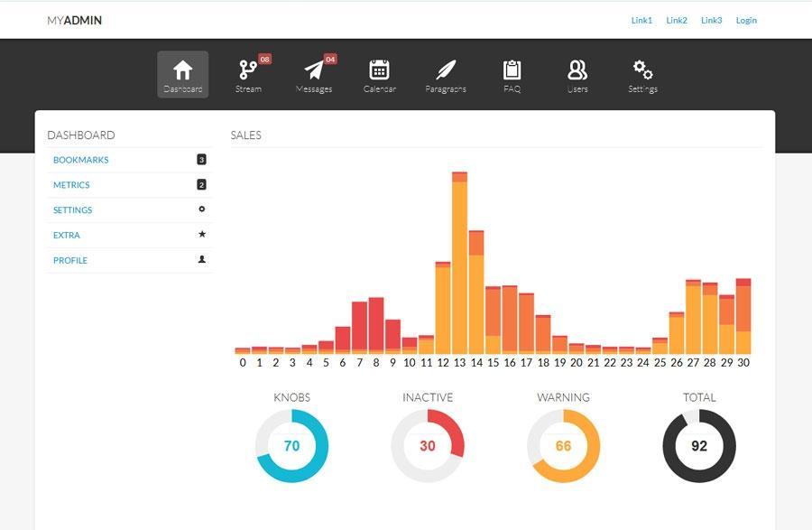Image resolution: width=812 pixels, height=530 pixels.
Task: Open the Settings gears icon in navbar
Action: click(x=642, y=70)
